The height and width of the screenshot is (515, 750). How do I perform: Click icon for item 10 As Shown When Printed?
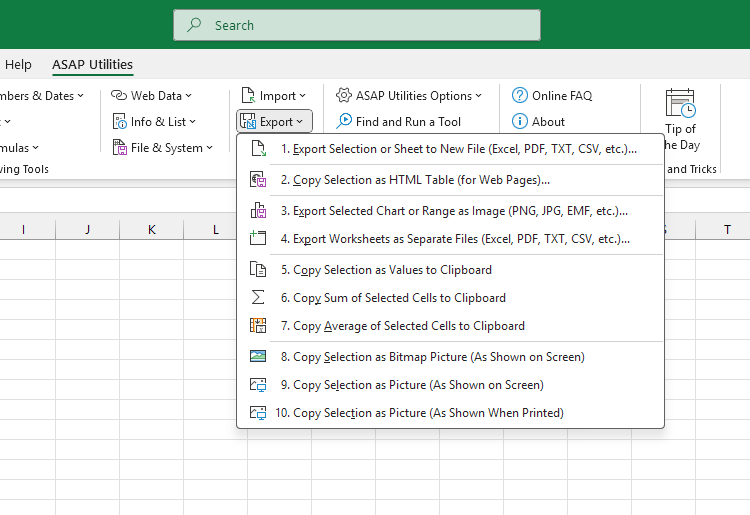point(258,413)
